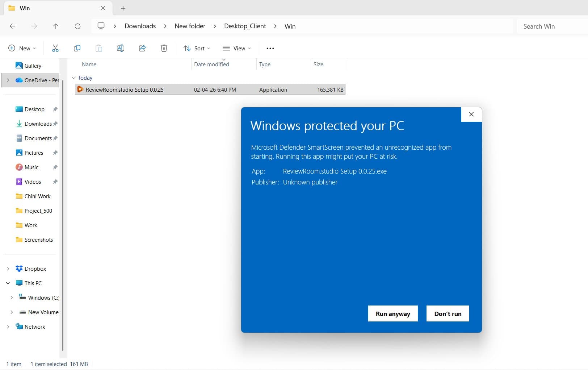Viewport: 588px width, 370px height.
Task: Open the Screenshots folder
Action: point(34,240)
